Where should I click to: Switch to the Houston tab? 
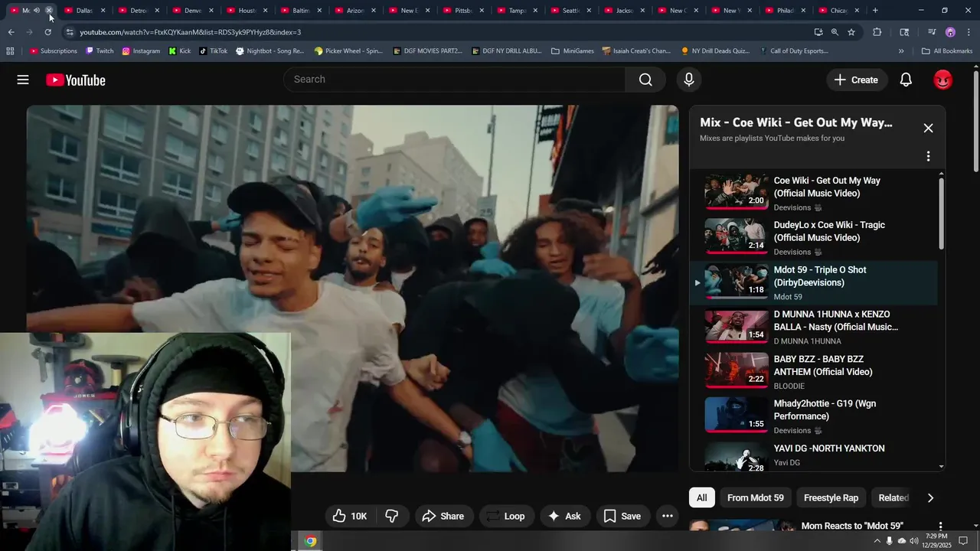pos(247,11)
